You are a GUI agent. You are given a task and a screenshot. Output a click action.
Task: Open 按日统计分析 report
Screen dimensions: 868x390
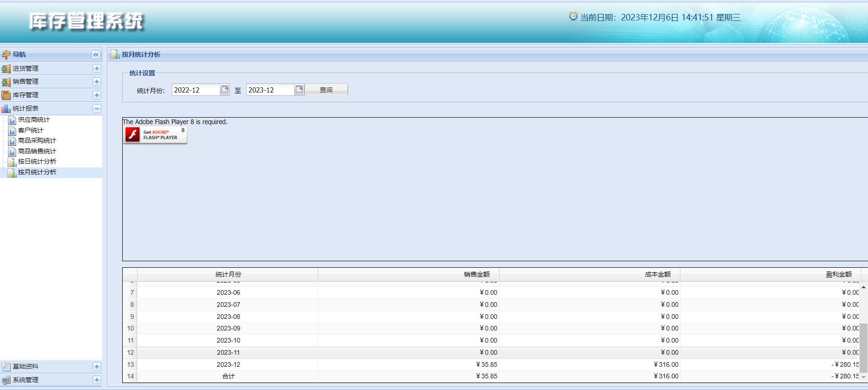[37, 161]
